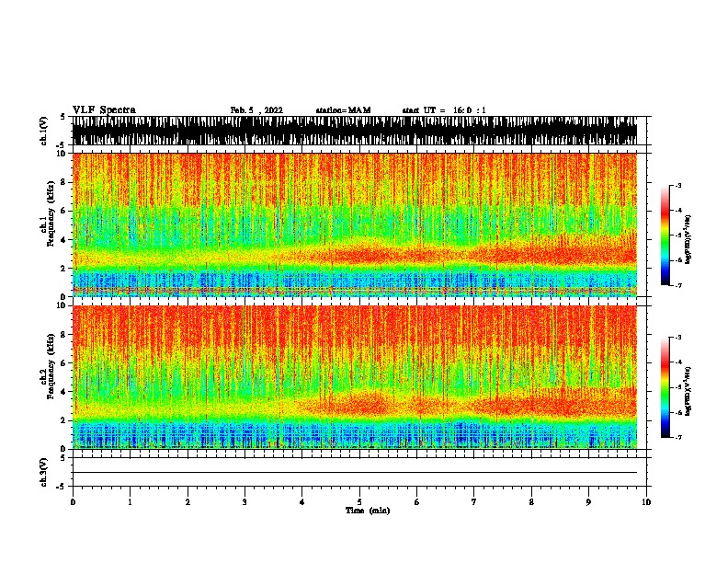
Task: Click the "5" minute tick on the time axis
Action: (x=359, y=501)
